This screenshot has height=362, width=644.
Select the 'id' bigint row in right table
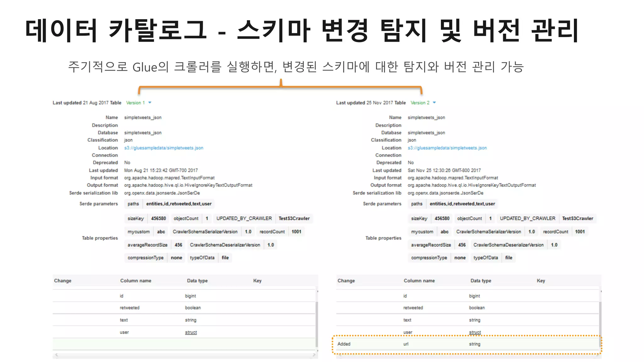467,296
